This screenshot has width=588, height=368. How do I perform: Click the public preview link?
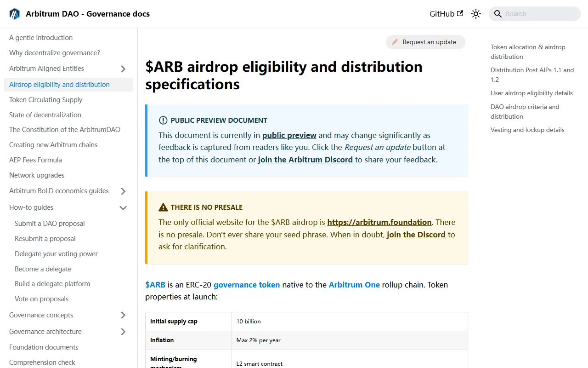(289, 135)
